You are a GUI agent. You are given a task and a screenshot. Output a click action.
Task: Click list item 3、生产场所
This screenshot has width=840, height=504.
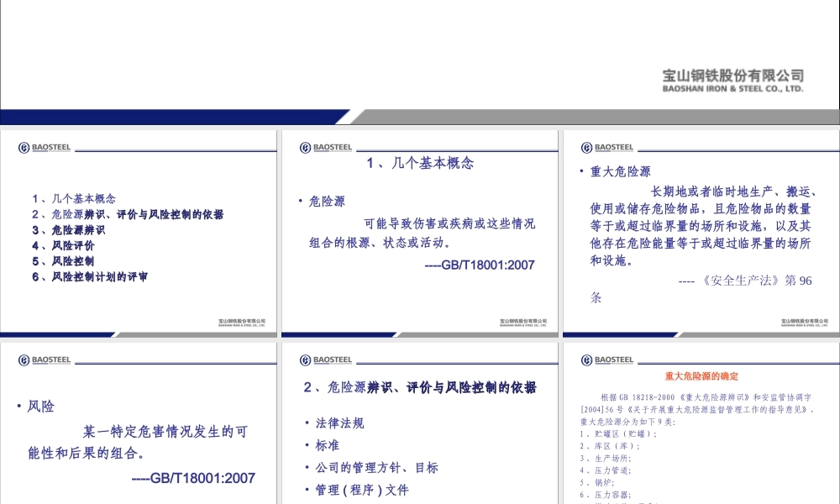coord(606,459)
